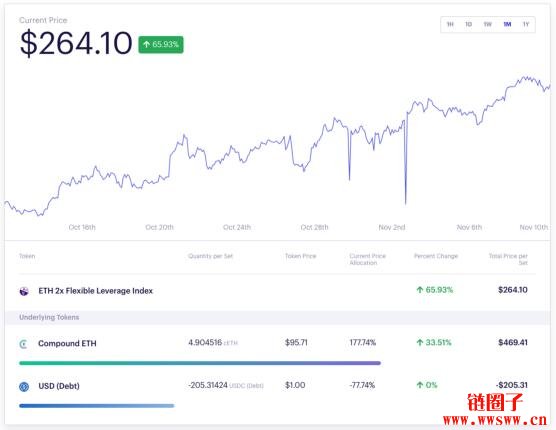Click the Underlying Tokens section header
Image resolution: width=556 pixels, height=430 pixels.
[x=49, y=317]
